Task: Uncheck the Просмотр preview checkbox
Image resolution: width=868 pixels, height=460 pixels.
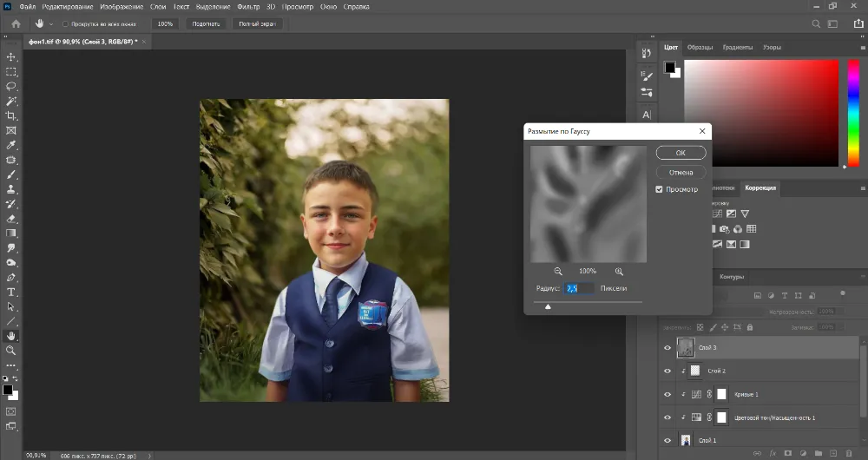Action: [660, 189]
